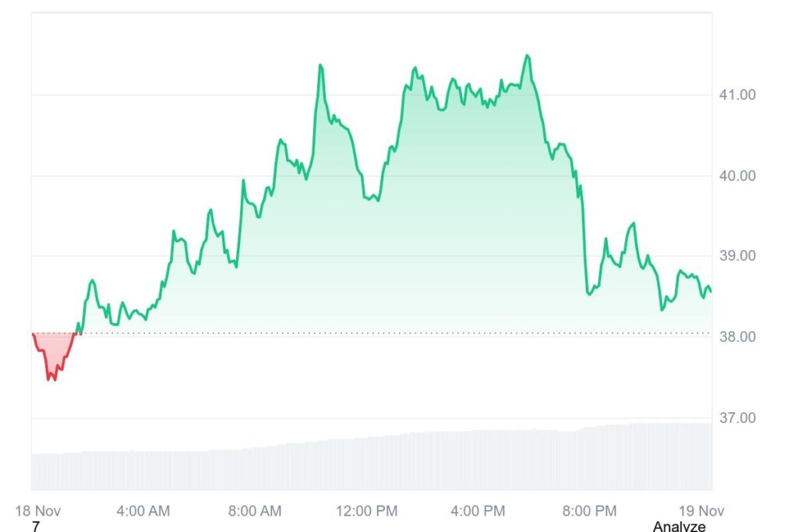Click the 37.00 price axis label
The height and width of the screenshot is (532, 798).
(738, 418)
